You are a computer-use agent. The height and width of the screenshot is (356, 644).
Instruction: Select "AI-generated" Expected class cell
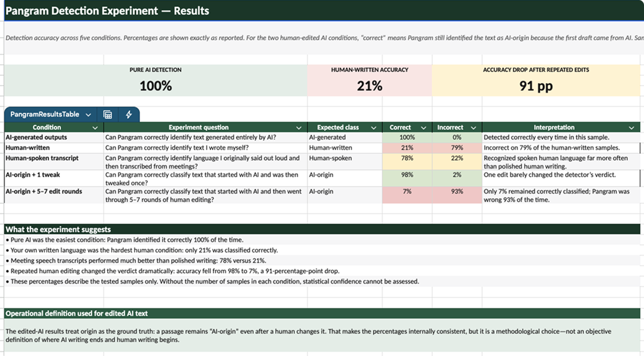[x=345, y=137]
